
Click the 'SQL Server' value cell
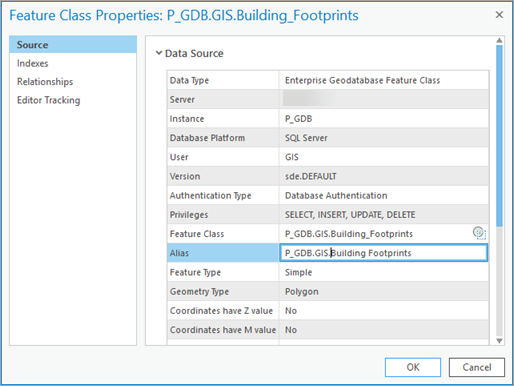pos(384,138)
